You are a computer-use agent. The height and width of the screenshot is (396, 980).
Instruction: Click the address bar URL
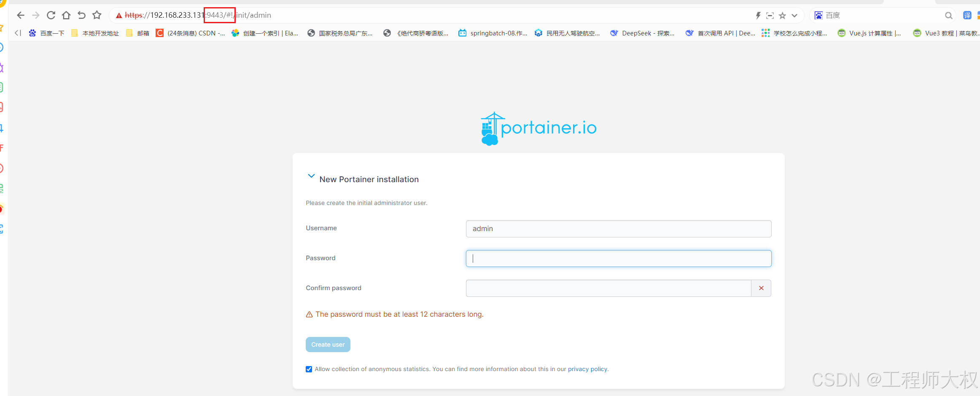click(x=198, y=15)
